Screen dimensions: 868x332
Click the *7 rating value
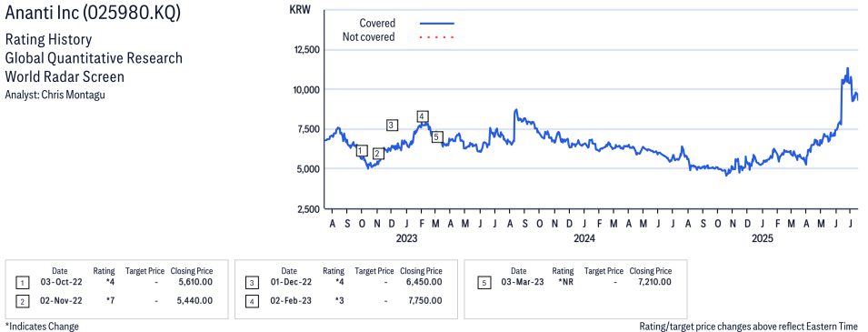click(x=111, y=300)
